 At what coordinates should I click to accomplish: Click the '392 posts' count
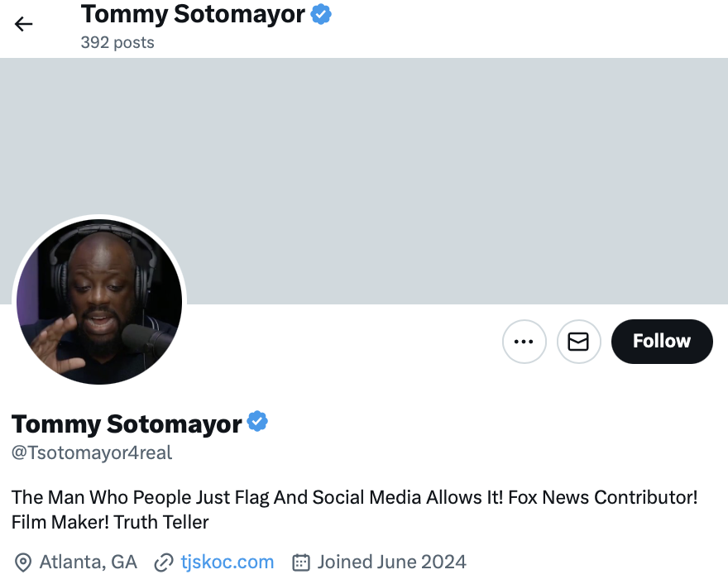point(117,42)
